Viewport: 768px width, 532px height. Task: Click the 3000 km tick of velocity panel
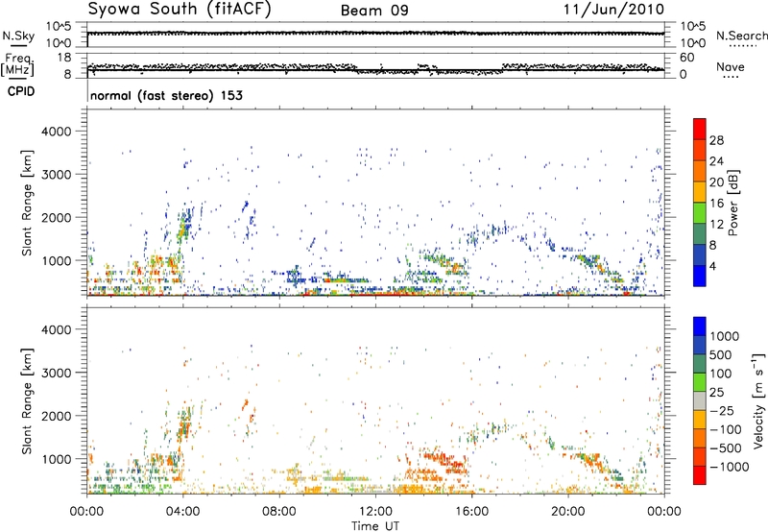pyautogui.click(x=57, y=373)
